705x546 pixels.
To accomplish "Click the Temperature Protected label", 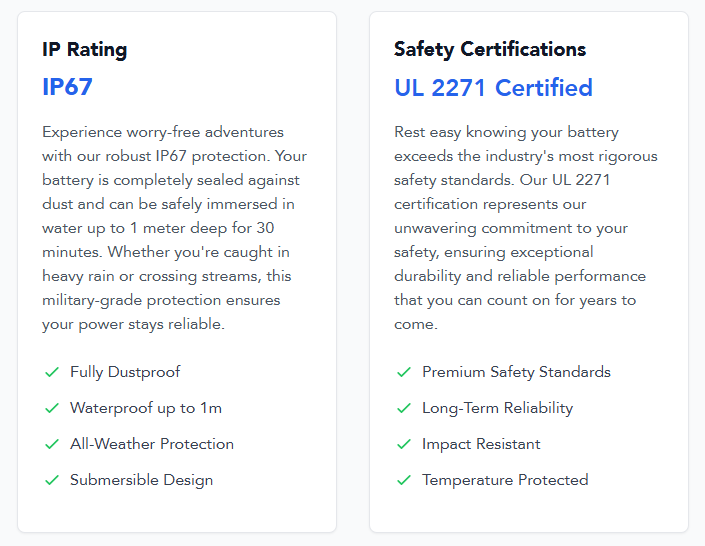I will pyautogui.click(x=505, y=480).
